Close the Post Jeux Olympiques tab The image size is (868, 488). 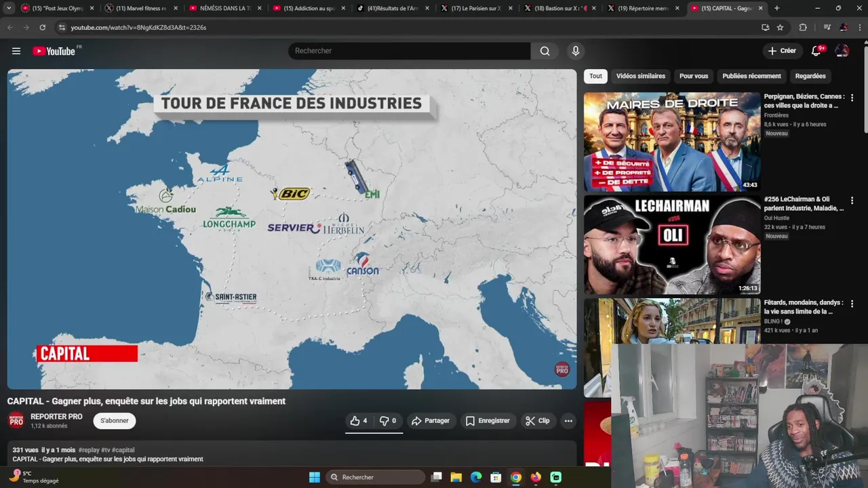pyautogui.click(x=92, y=8)
